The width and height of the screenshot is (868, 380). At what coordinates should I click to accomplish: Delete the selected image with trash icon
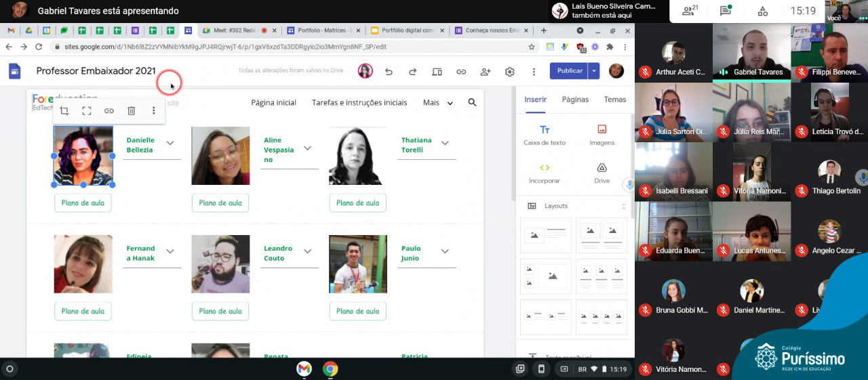(x=132, y=111)
